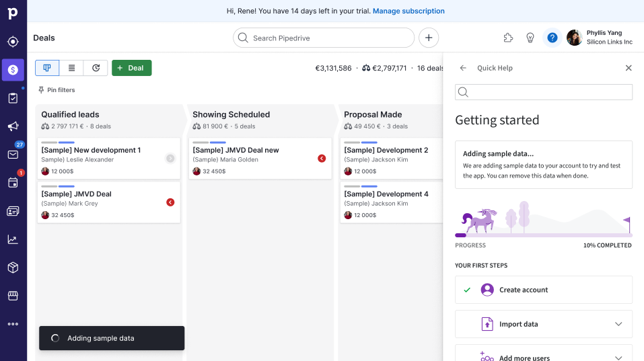
Task: Open Mail inbox icon with 27 badge
Action: 13,154
